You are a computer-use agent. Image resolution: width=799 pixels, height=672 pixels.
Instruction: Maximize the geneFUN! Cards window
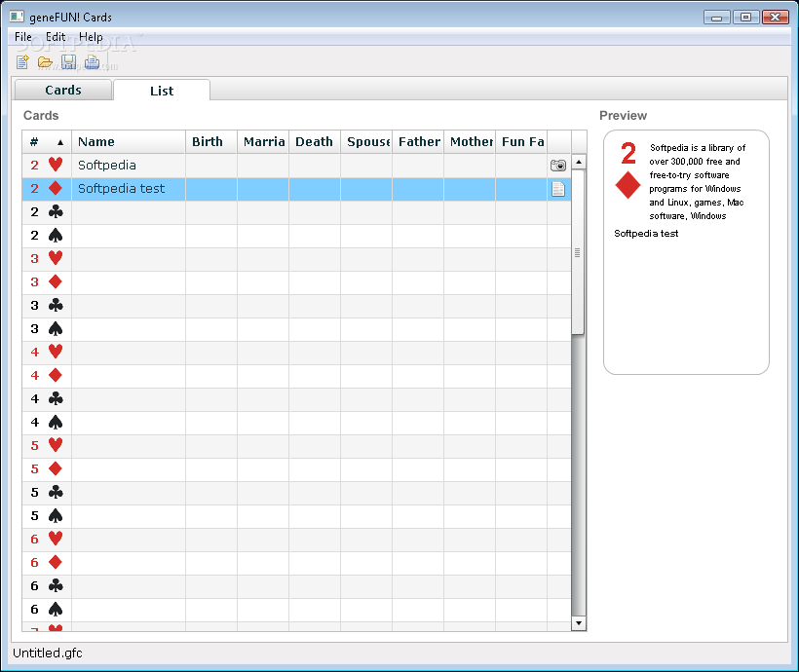746,18
